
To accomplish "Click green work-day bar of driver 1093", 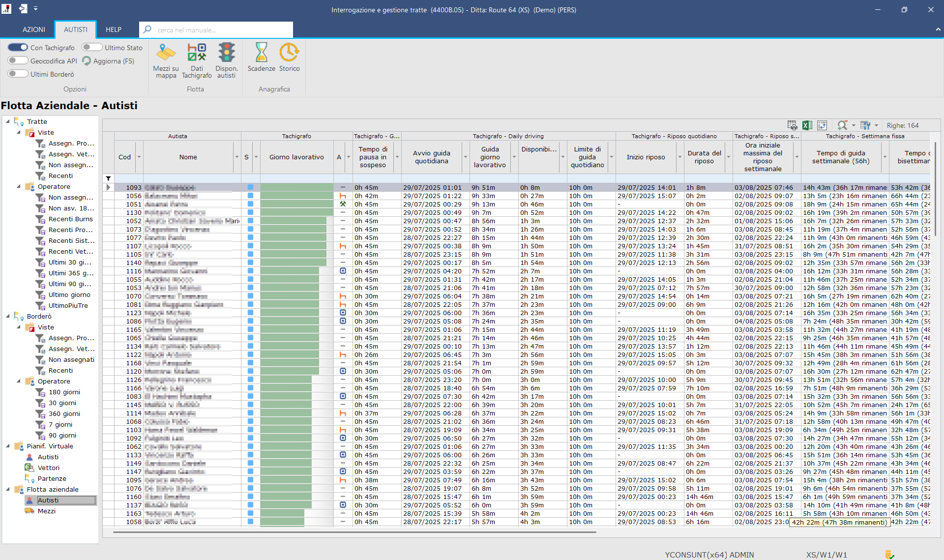I will click(296, 187).
